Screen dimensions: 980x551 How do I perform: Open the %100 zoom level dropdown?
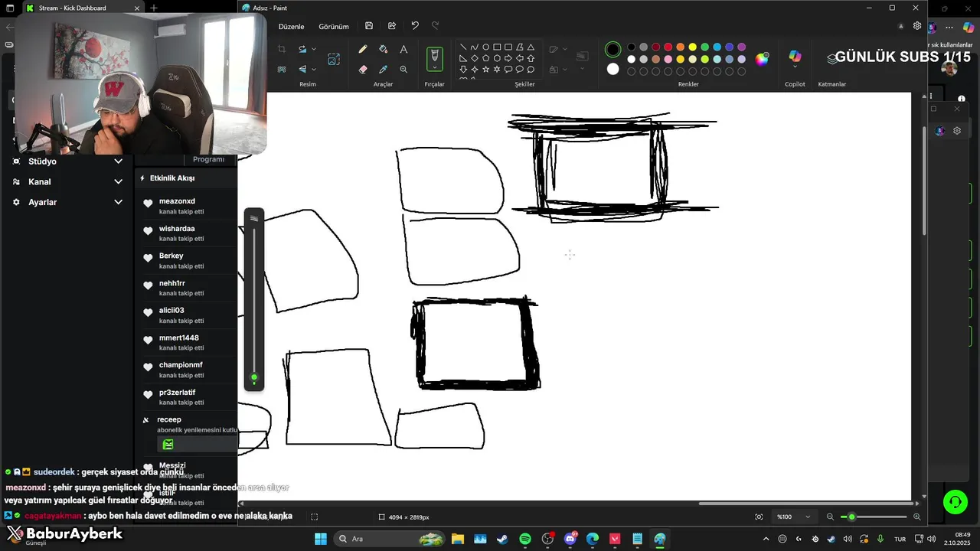point(793,517)
